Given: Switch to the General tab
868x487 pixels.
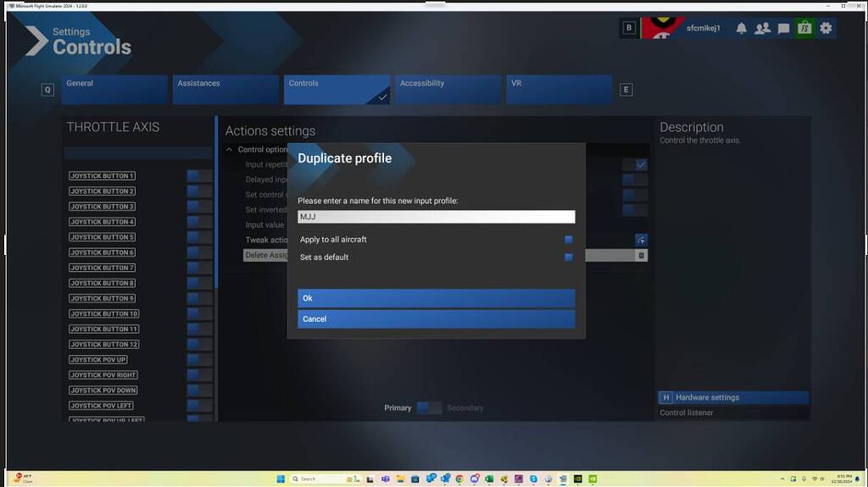Looking at the screenshot, I should (114, 90).
